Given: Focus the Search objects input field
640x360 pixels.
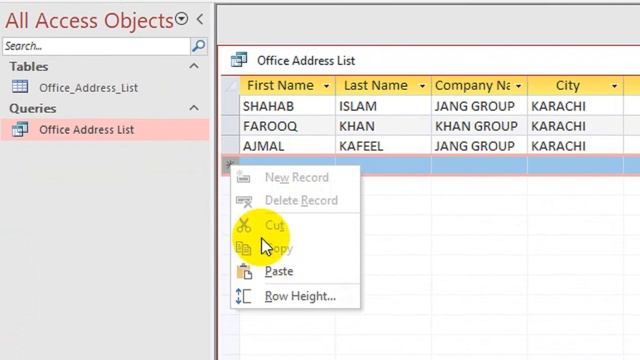Looking at the screenshot, I should [96, 46].
